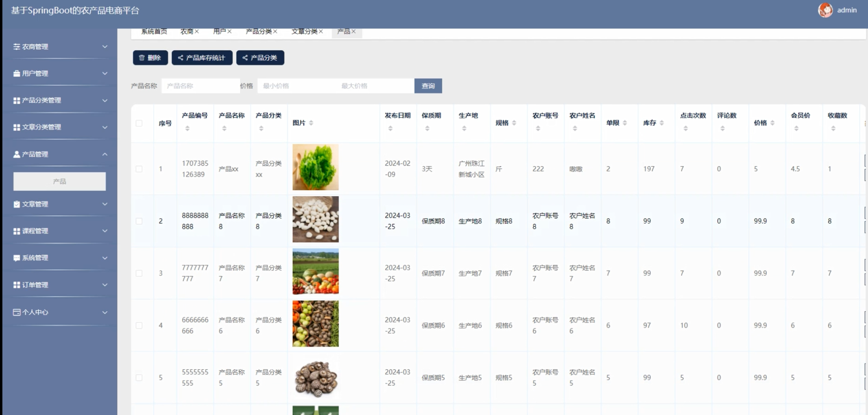
Task: Expand the 产品分类管理 menu chevron
Action: point(105,100)
